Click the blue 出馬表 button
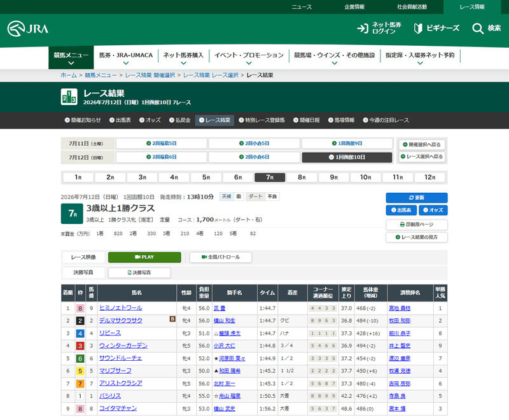This screenshot has height=420, width=509. pos(401,210)
